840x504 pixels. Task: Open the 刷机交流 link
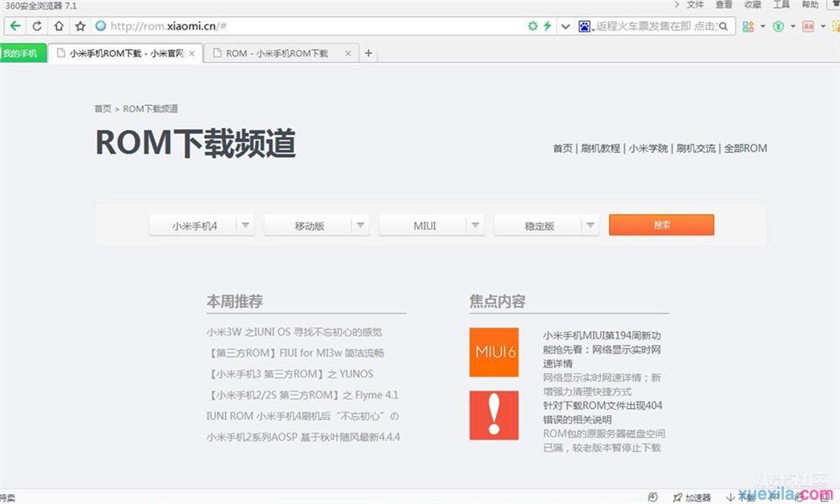coord(696,149)
